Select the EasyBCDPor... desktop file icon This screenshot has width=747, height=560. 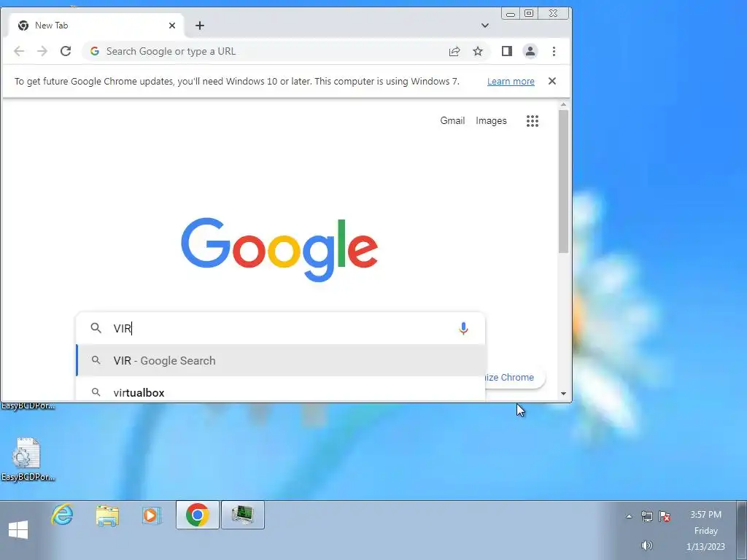coord(28,459)
